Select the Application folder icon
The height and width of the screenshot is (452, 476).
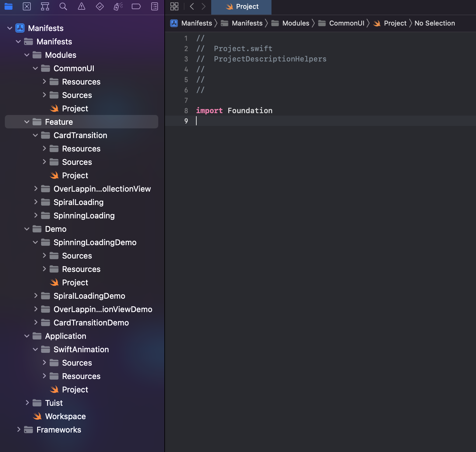click(37, 336)
